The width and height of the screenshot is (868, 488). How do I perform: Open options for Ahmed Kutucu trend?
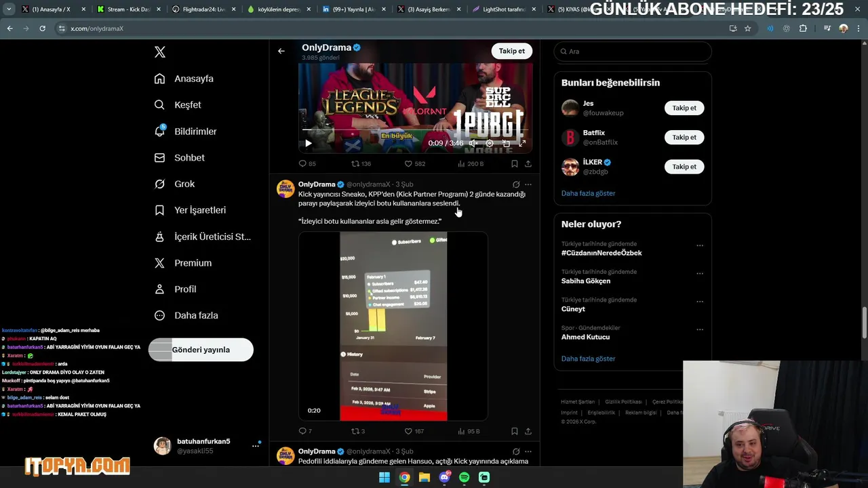[700, 330]
